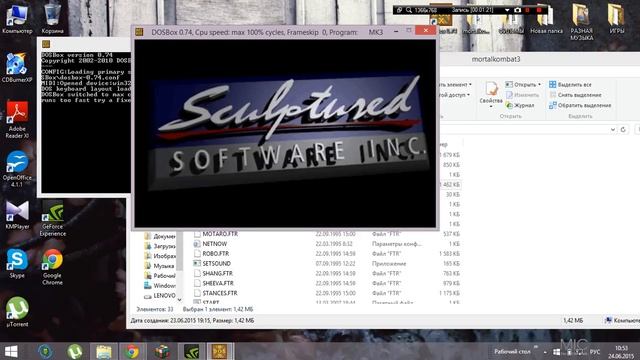Screen dimensions: 640x360
Task: Open Adobe Reader XI desktop shortcut
Action: [x=17, y=120]
